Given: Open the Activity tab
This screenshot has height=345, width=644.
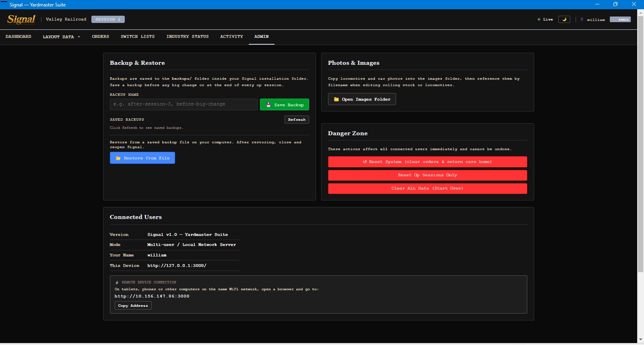Looking at the screenshot, I should click(231, 37).
